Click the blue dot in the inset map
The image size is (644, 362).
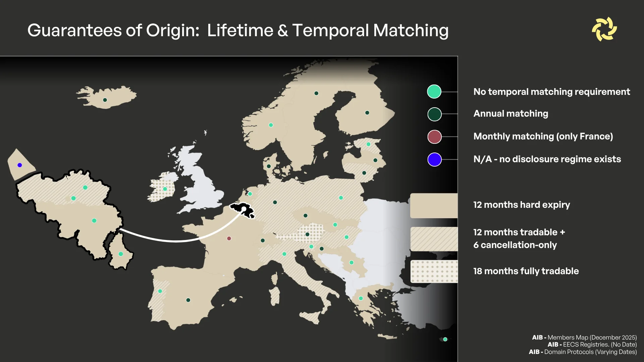(x=20, y=165)
